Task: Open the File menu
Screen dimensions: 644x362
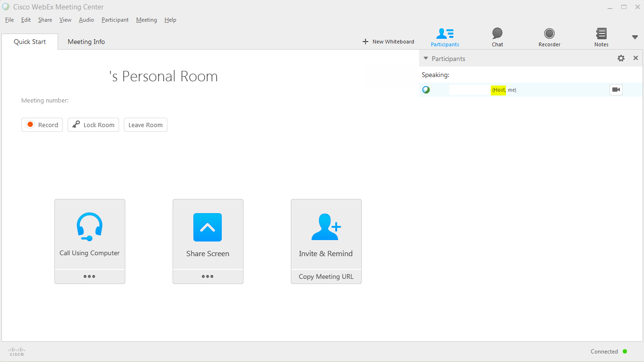Action: (x=9, y=20)
